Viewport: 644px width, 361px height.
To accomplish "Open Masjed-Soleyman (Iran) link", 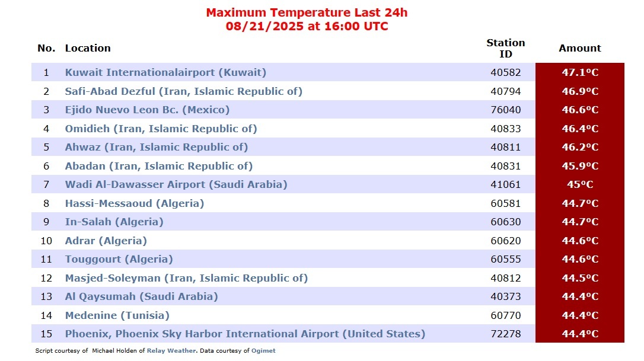I will [x=186, y=278].
